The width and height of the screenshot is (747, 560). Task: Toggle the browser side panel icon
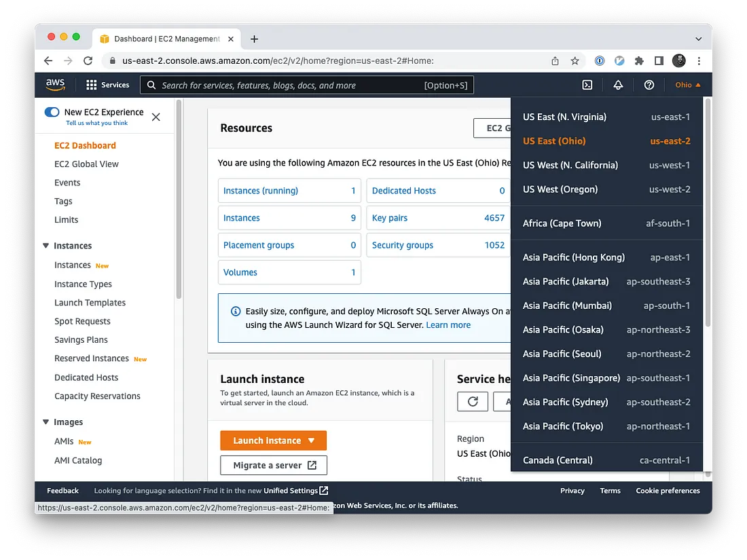pos(659,60)
